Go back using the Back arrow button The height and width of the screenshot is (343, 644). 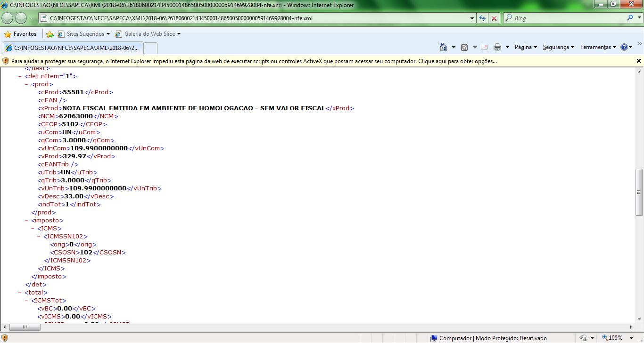coord(8,18)
